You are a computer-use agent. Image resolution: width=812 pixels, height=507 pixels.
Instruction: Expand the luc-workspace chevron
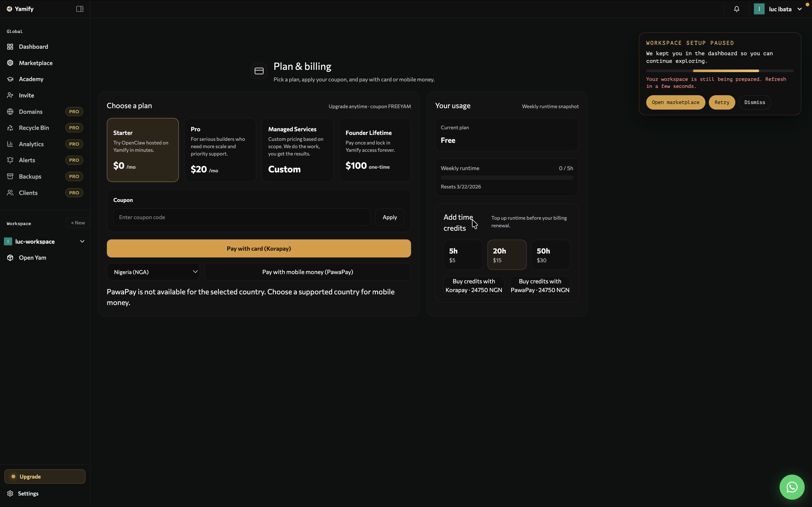pyautogui.click(x=82, y=241)
